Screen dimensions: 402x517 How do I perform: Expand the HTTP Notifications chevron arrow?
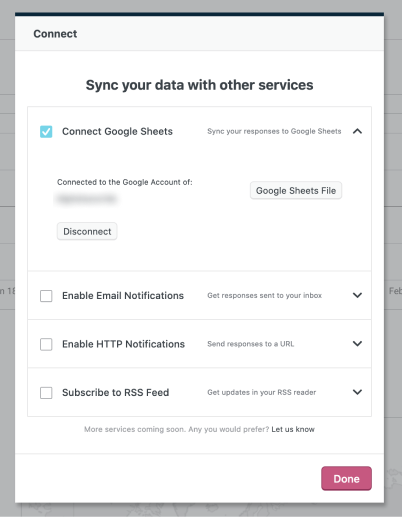click(x=357, y=344)
